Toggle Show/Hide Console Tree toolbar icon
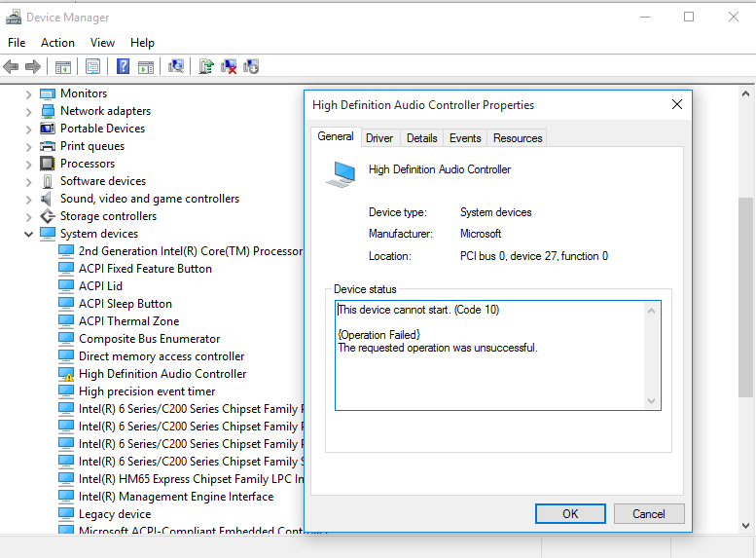This screenshot has width=756, height=558. click(x=63, y=66)
